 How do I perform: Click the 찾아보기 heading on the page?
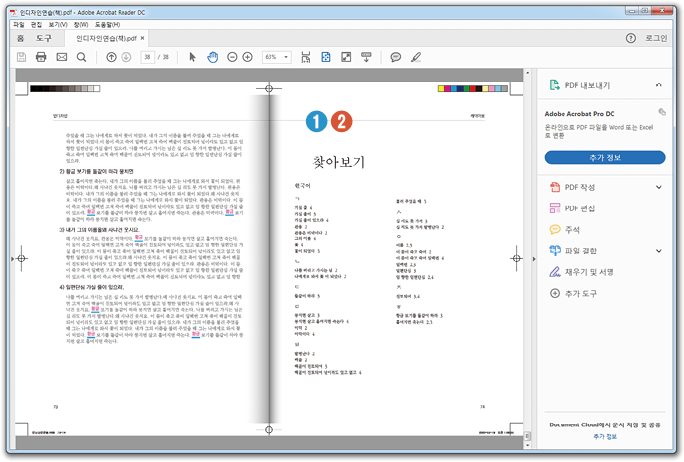click(x=339, y=162)
